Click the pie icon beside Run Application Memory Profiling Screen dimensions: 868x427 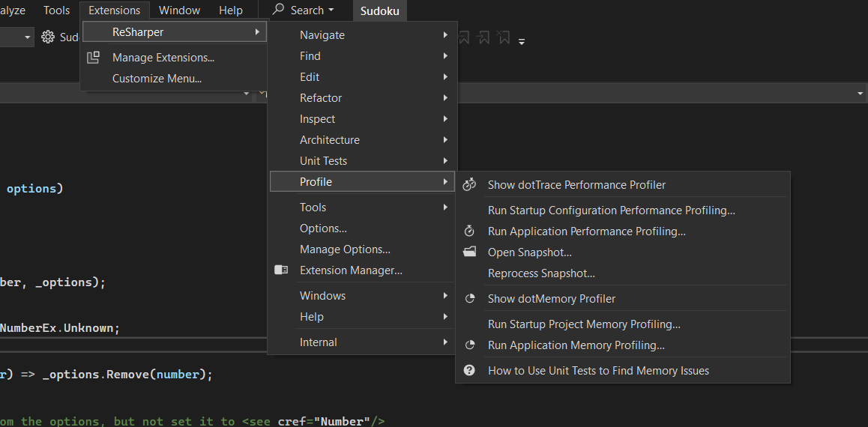click(x=470, y=345)
